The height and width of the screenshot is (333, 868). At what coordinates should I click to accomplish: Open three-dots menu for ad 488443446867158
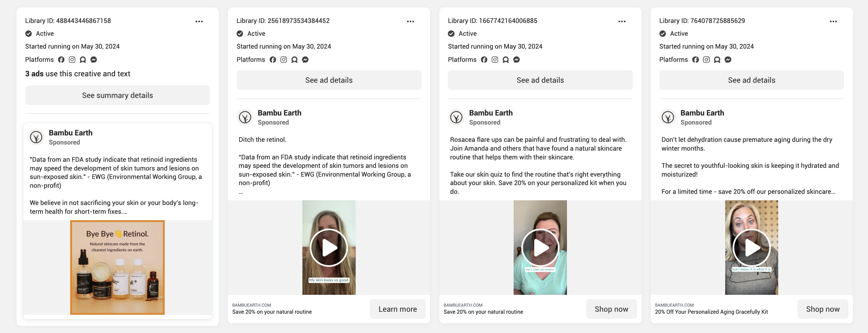click(199, 21)
